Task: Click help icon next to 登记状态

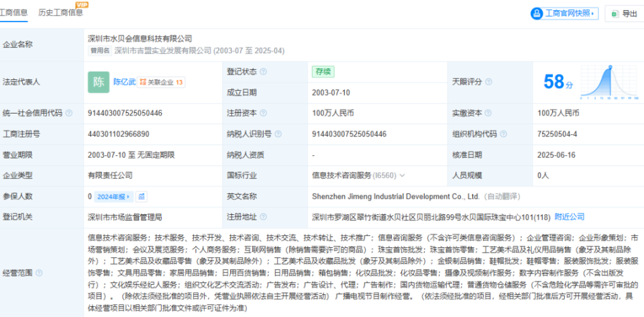Action: tap(263, 72)
